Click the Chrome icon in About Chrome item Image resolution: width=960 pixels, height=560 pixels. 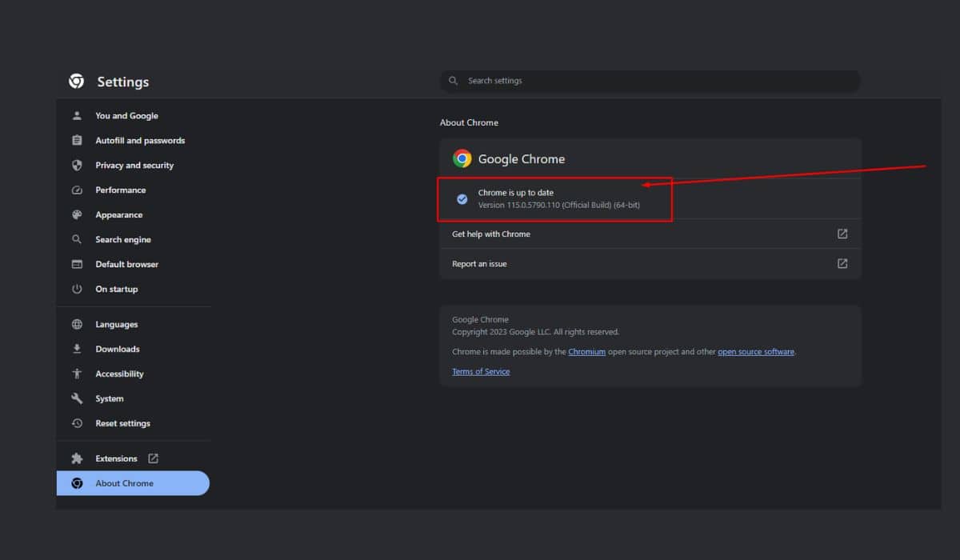click(x=77, y=483)
